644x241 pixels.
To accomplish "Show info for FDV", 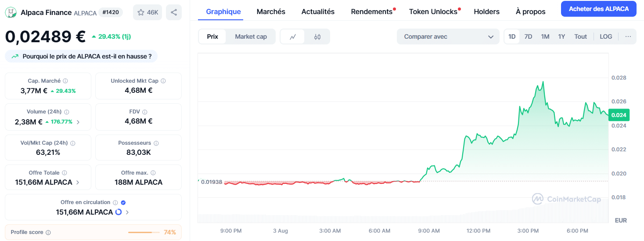I will (145, 112).
